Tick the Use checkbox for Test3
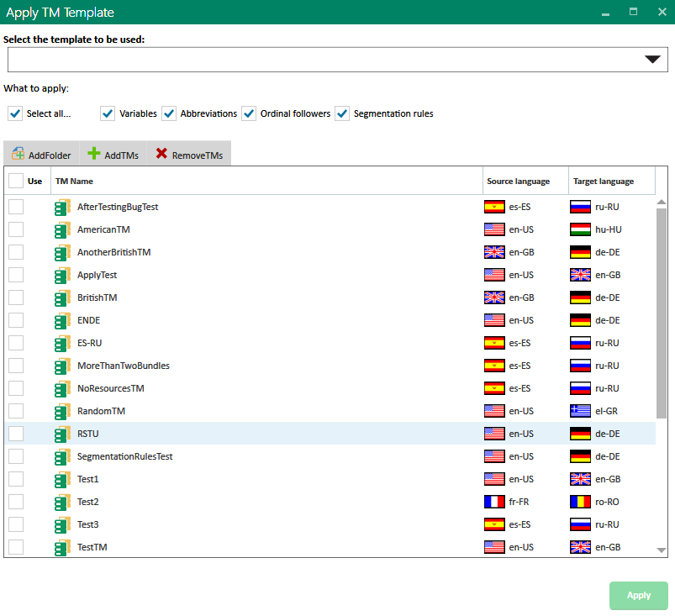The height and width of the screenshot is (616, 675). tap(16, 524)
